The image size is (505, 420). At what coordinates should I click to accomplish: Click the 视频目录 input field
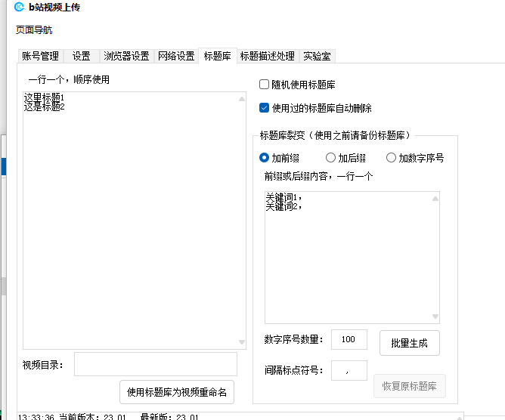pos(156,364)
